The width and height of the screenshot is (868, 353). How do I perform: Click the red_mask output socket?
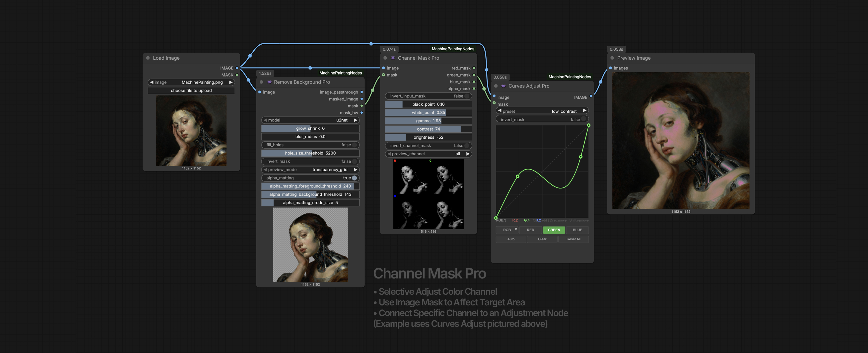point(474,68)
